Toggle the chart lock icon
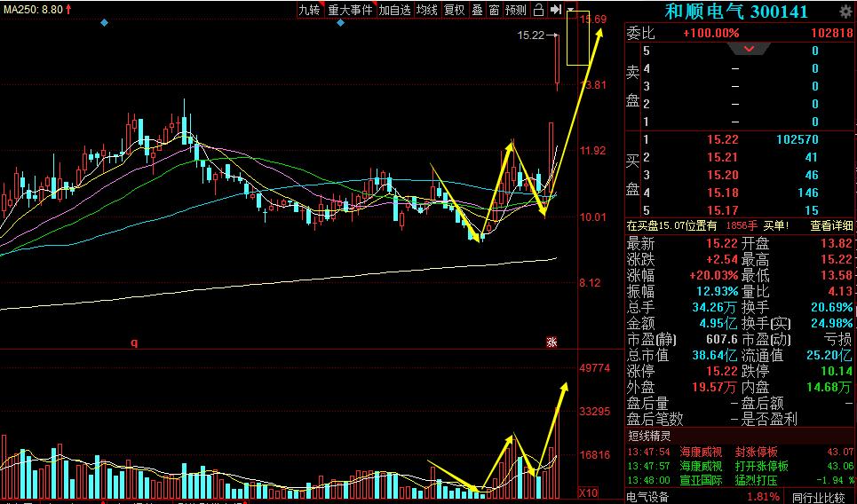This screenshot has width=857, height=504. [x=538, y=10]
